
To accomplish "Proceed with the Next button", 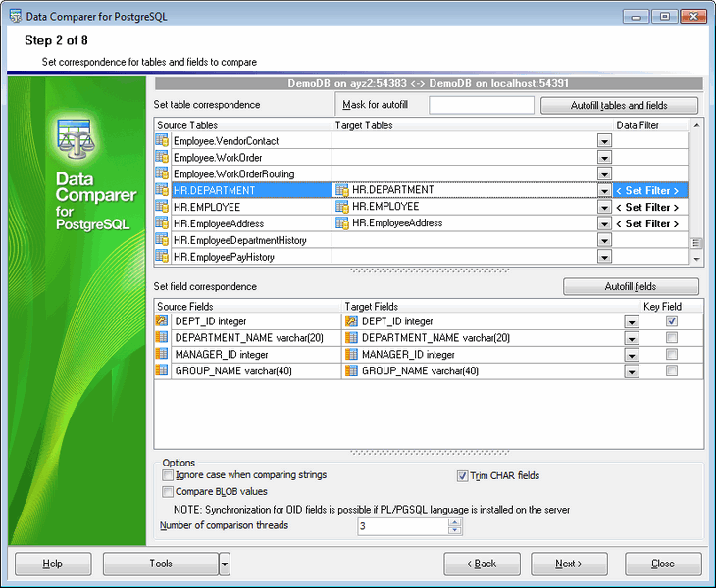I will [569, 563].
